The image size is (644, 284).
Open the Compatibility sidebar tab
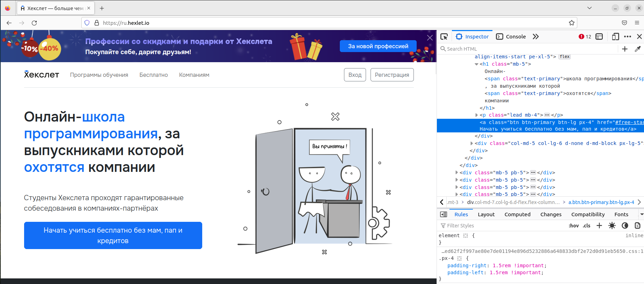[588, 214]
